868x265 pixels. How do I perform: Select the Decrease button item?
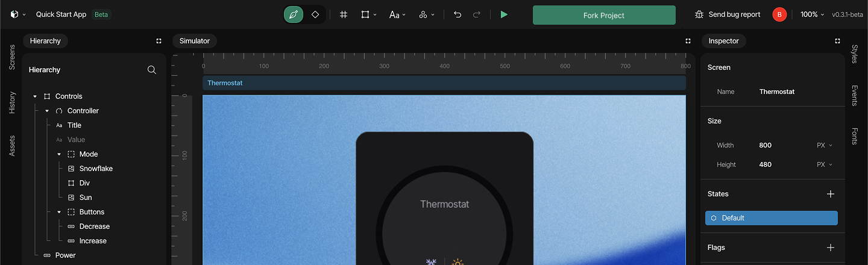95,226
